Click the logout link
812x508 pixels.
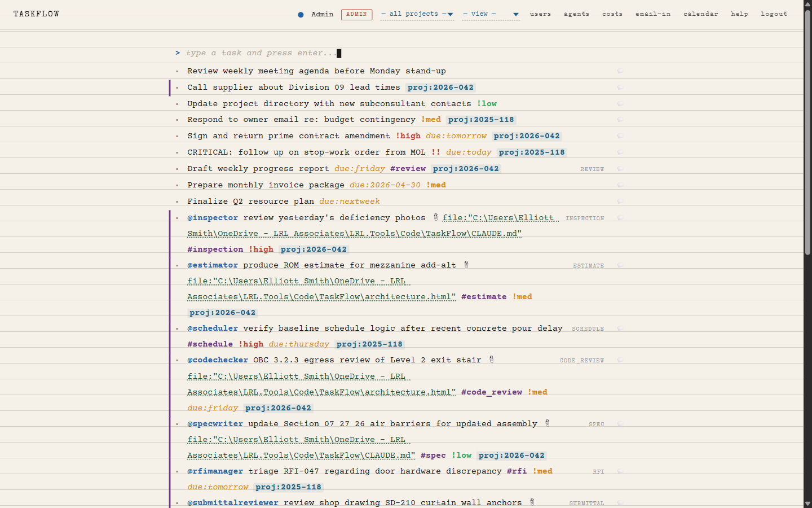tap(774, 14)
